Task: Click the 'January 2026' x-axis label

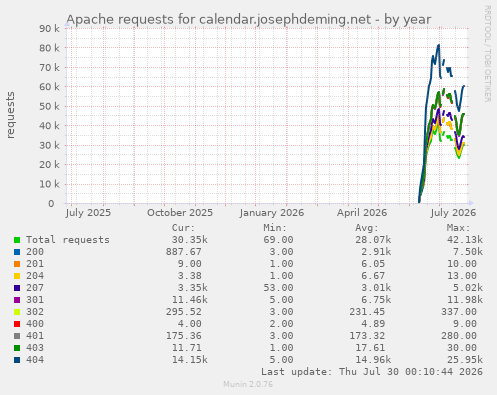Action: click(x=272, y=213)
